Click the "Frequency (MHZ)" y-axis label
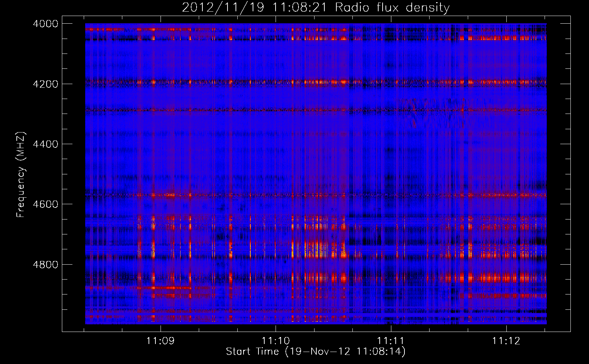589x364 pixels. coord(21,175)
